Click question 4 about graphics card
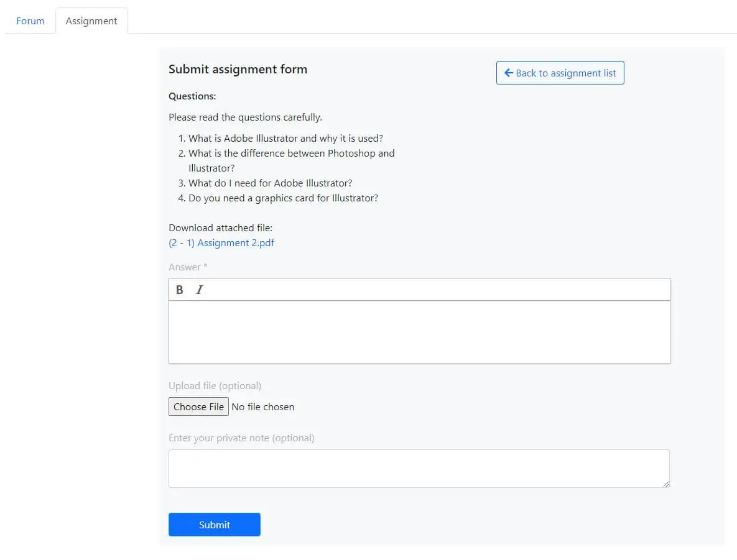The width and height of the screenshot is (737, 560). point(283,198)
